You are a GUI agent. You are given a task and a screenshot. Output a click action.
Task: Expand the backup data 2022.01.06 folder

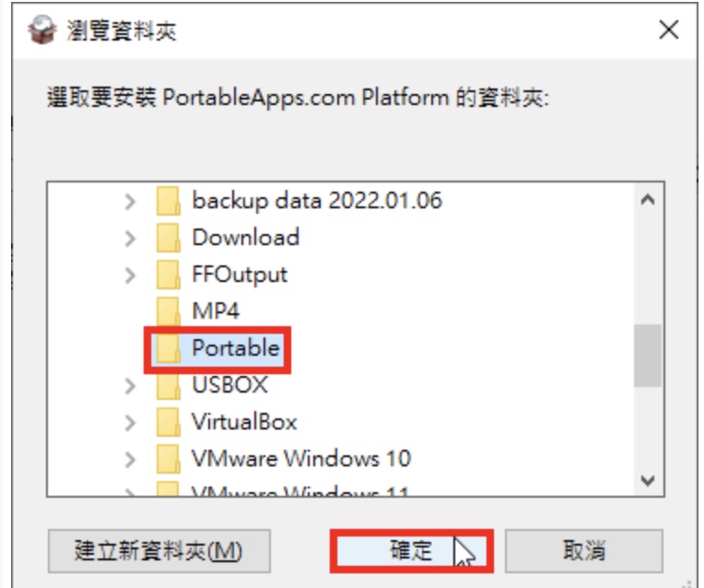pos(130,202)
